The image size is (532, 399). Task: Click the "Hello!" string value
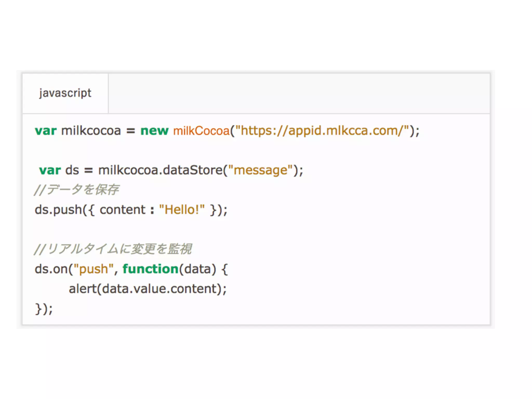click(x=182, y=210)
